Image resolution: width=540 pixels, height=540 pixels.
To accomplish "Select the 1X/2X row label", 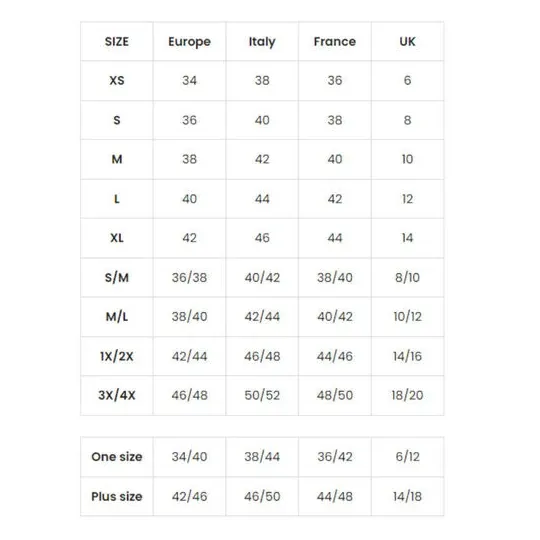I will 117,356.
